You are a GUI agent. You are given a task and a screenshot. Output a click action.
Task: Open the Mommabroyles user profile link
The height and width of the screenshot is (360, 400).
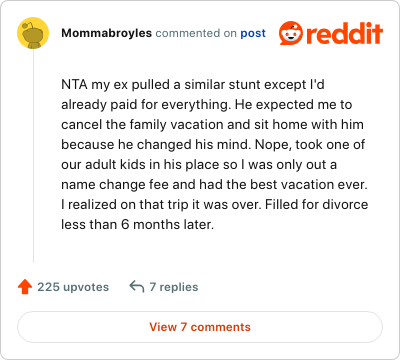106,33
